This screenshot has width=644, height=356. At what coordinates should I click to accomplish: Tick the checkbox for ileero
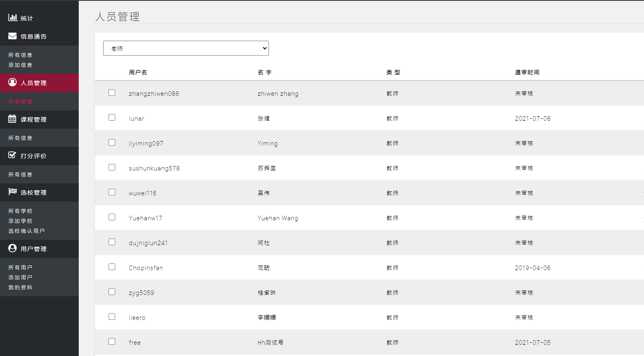[112, 317]
